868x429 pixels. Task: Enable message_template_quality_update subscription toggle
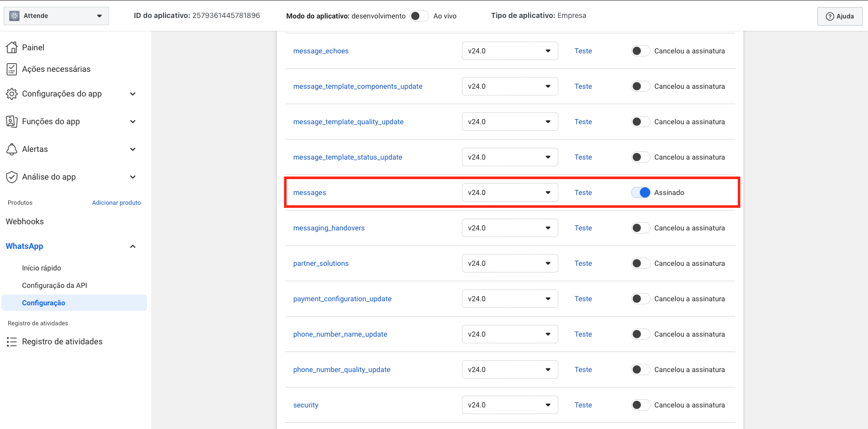tap(640, 122)
